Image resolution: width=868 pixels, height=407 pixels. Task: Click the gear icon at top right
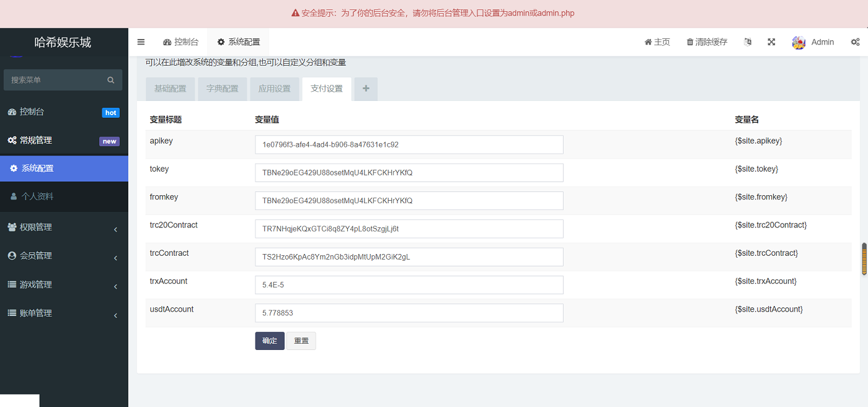click(856, 42)
